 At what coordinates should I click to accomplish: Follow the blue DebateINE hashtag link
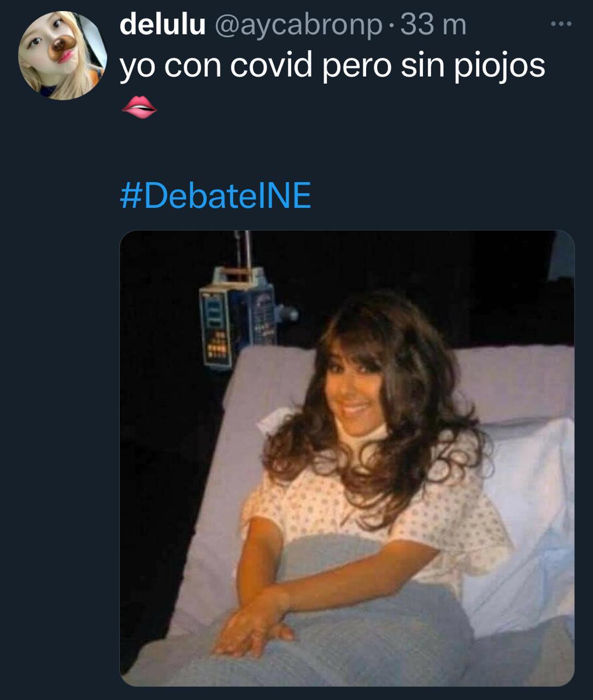tap(215, 196)
